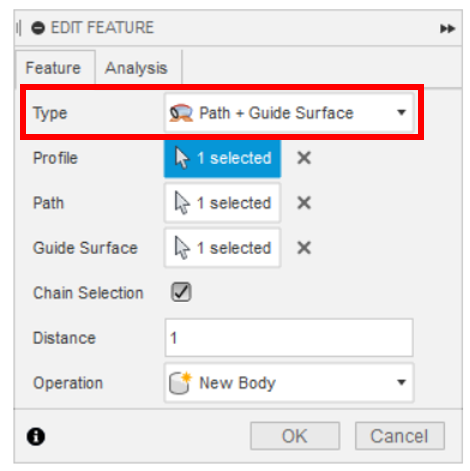Activate the Path selection button
470x471 pixels.
(222, 203)
